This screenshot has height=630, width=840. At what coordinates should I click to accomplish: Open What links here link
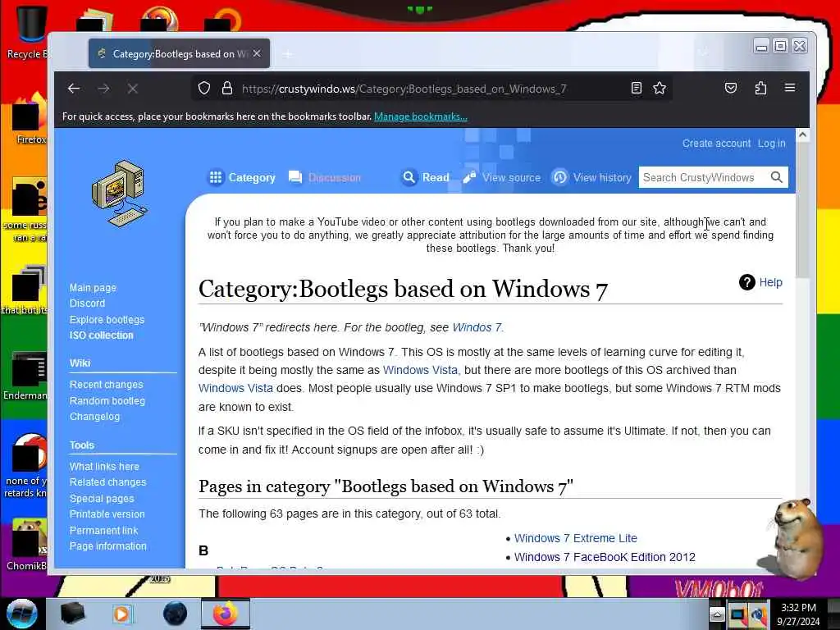[104, 467]
